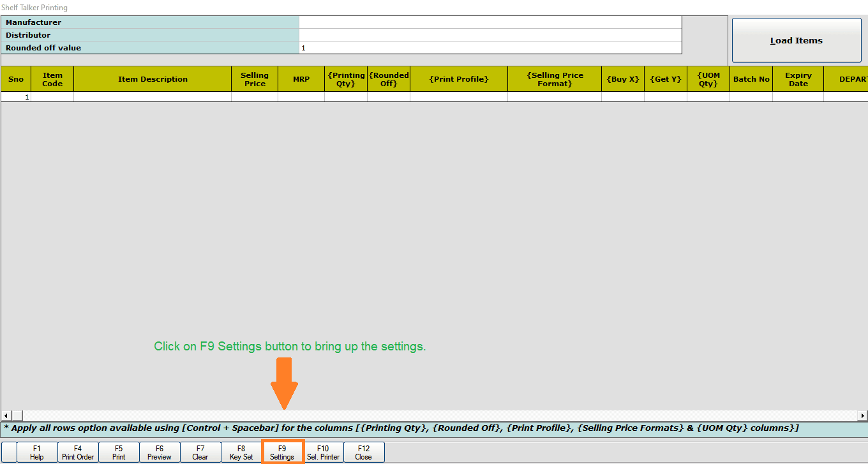This screenshot has width=868, height=464.
Task: Click row 1 Buy X cell
Action: [623, 97]
